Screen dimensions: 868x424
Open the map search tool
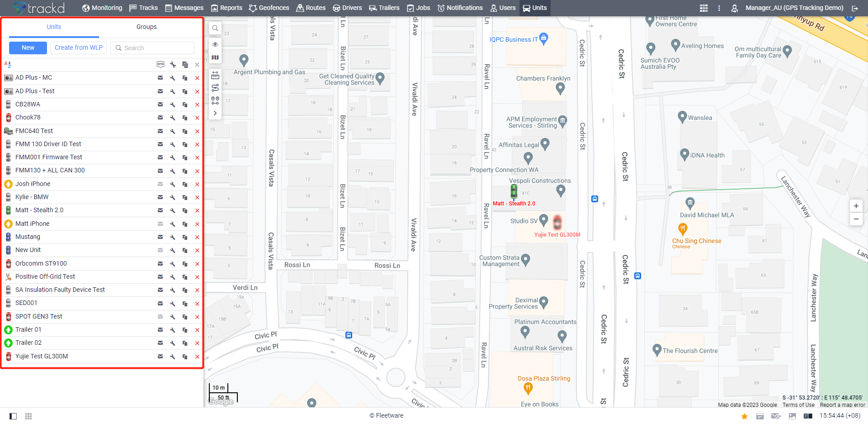pos(215,28)
